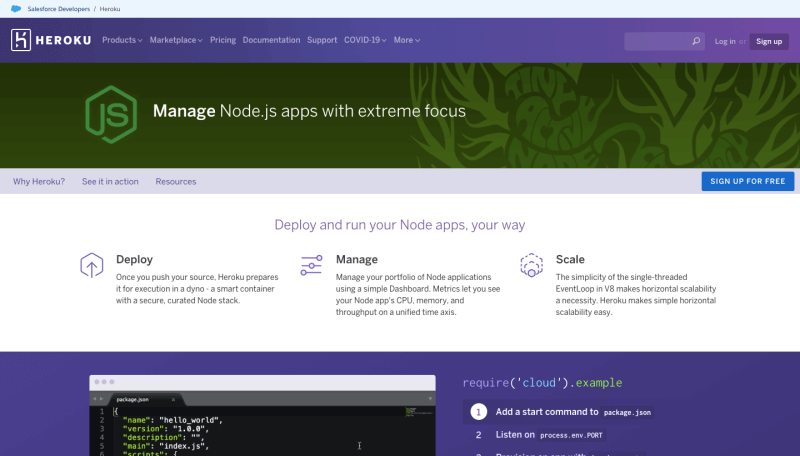Viewport: 800px width, 456px height.
Task: Expand the Marketplace dropdown
Action: pyautogui.click(x=176, y=40)
